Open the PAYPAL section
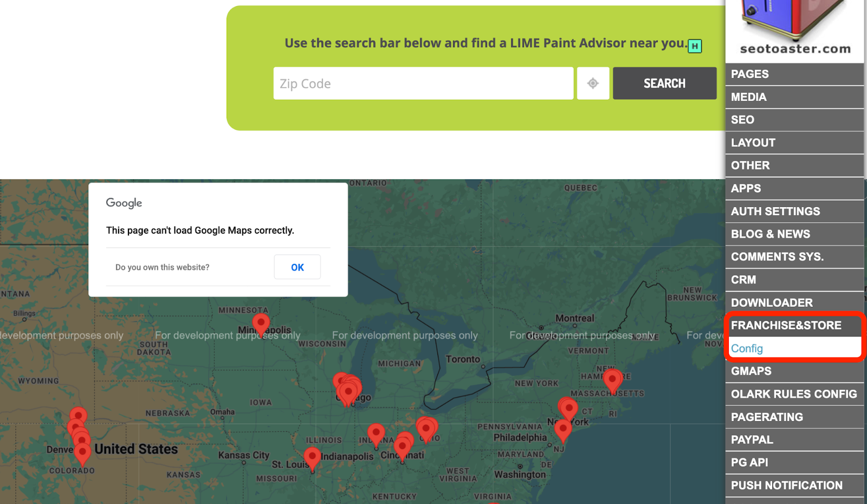Viewport: 867px width, 504px height. (794, 440)
